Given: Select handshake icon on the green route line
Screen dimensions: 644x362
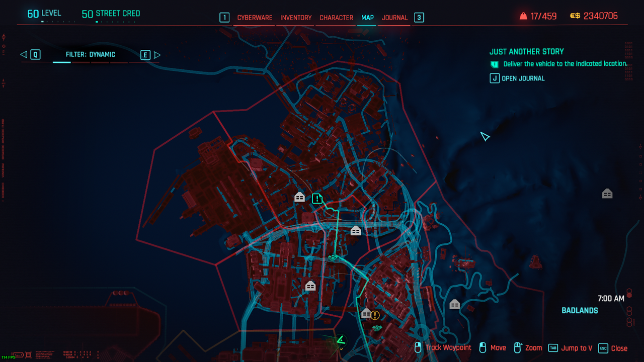Looking at the screenshot, I should tap(333, 258).
